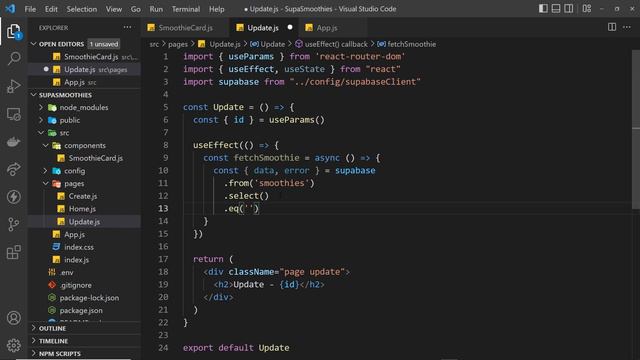Select Update.js in the pages folder
The height and width of the screenshot is (360, 640).
pyautogui.click(x=85, y=222)
